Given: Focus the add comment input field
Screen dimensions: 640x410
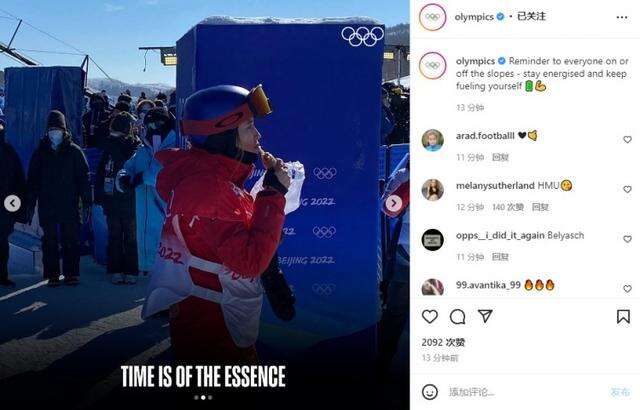Looking at the screenshot, I should [x=526, y=392].
